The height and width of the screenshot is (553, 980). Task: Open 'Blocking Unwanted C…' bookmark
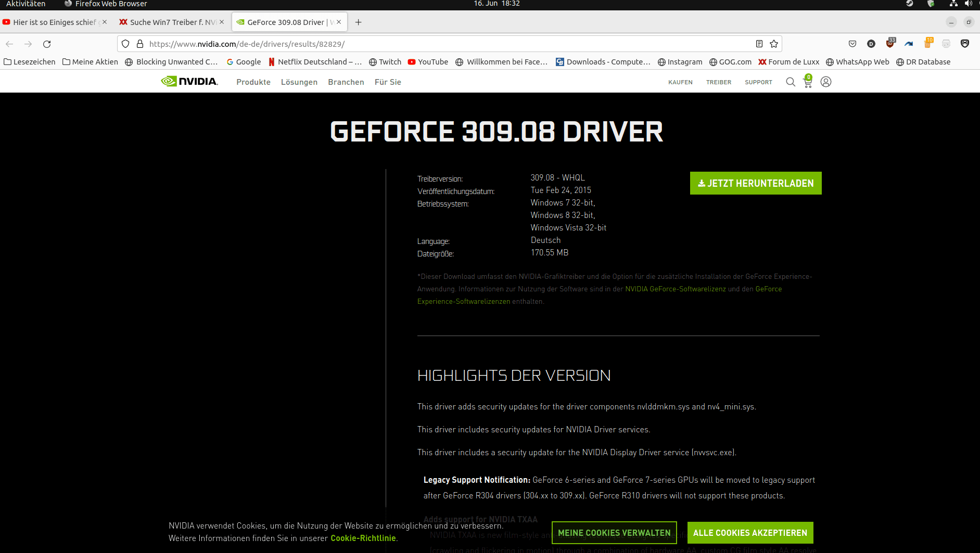point(172,62)
